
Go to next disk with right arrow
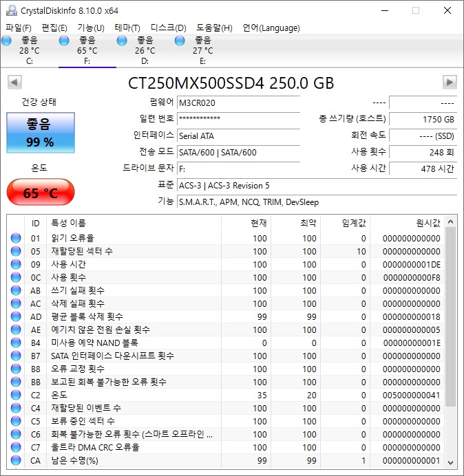pos(450,82)
